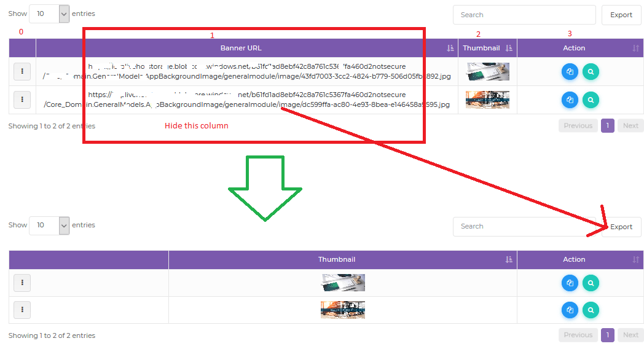Click green search icon in top table first row
Viewport: 644px width, 349px height.
[591, 71]
